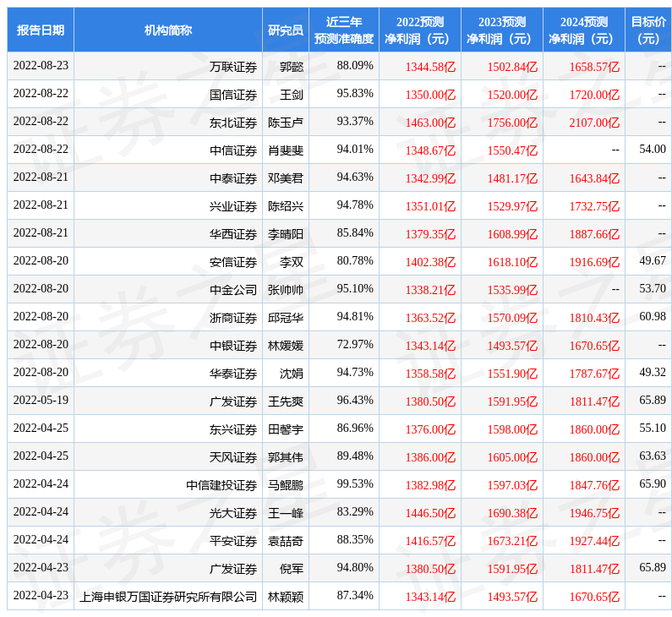This screenshot has height=617, width=672.
Task: Click the 目标价 column header
Action: click(648, 30)
